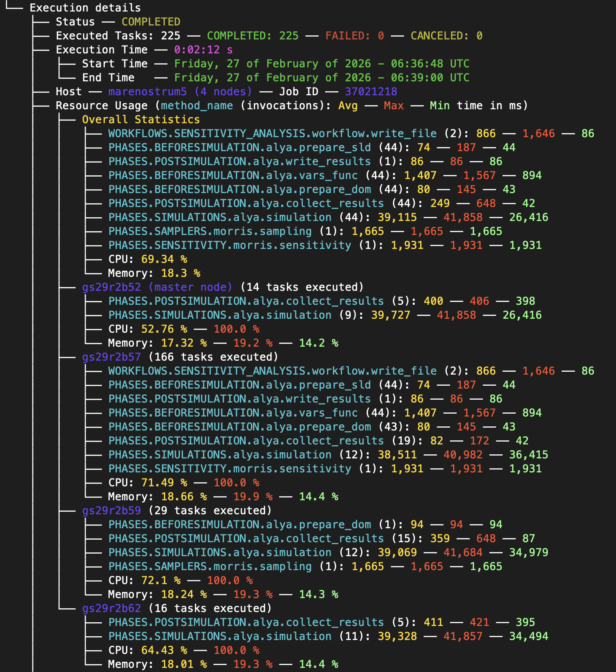Select overall Memory value 18.3 %

point(180,273)
